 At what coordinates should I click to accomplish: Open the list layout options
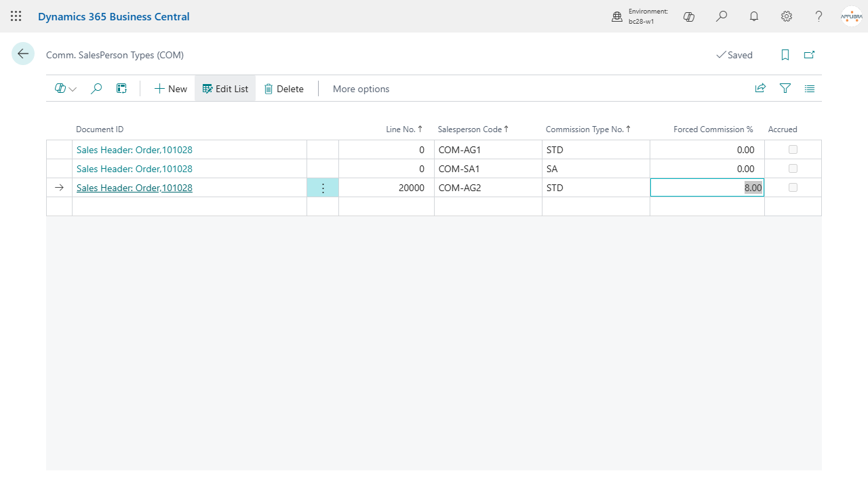pyautogui.click(x=810, y=89)
